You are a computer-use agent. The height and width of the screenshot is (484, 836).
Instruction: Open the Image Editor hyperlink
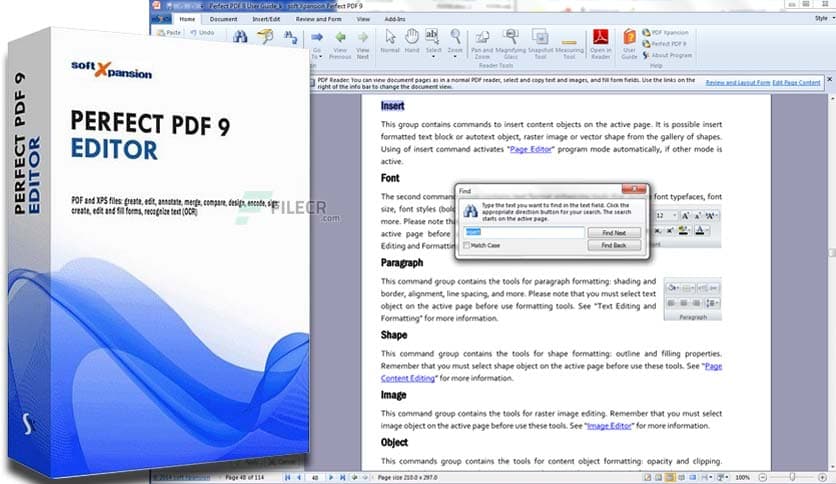[x=609, y=426]
